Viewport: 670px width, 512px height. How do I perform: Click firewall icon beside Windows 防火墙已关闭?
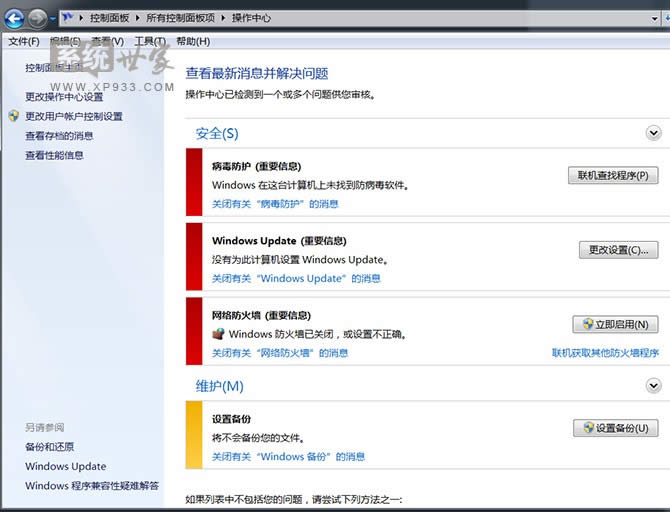tap(219, 334)
